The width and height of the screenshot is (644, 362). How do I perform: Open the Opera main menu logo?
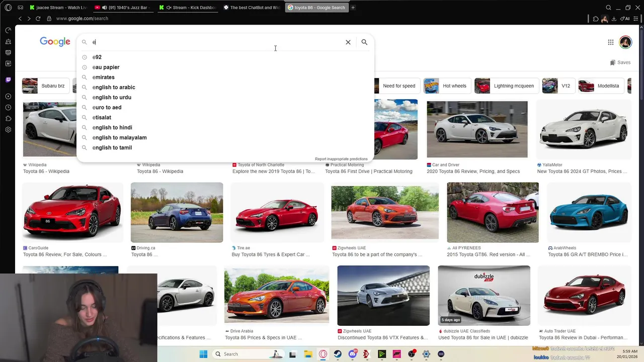(8, 8)
